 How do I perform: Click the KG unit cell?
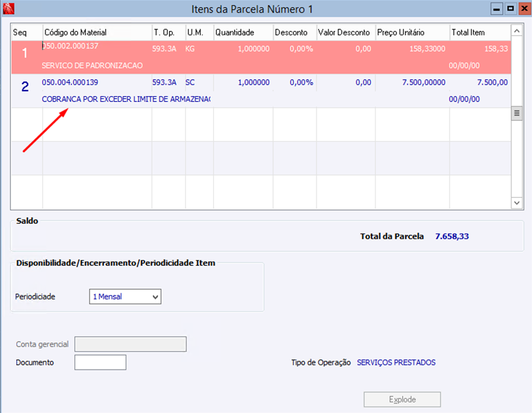click(x=190, y=49)
